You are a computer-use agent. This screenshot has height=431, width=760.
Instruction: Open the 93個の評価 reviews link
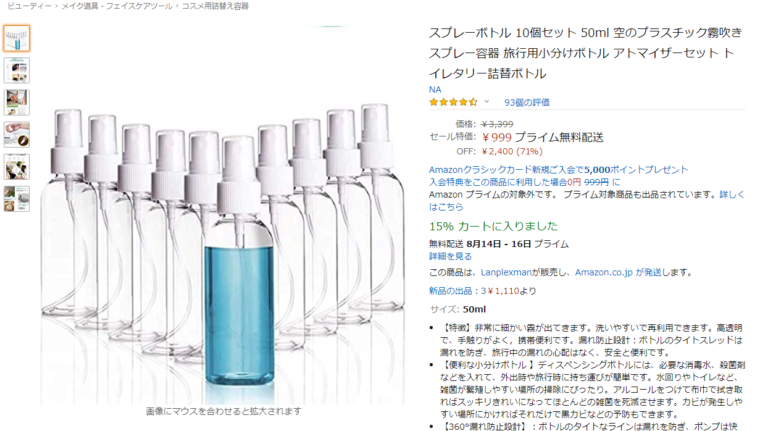[x=527, y=102]
